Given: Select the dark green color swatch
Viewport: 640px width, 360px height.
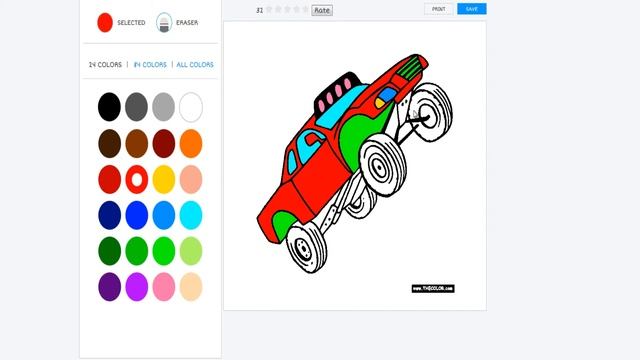Looking at the screenshot, I should coord(109,251).
